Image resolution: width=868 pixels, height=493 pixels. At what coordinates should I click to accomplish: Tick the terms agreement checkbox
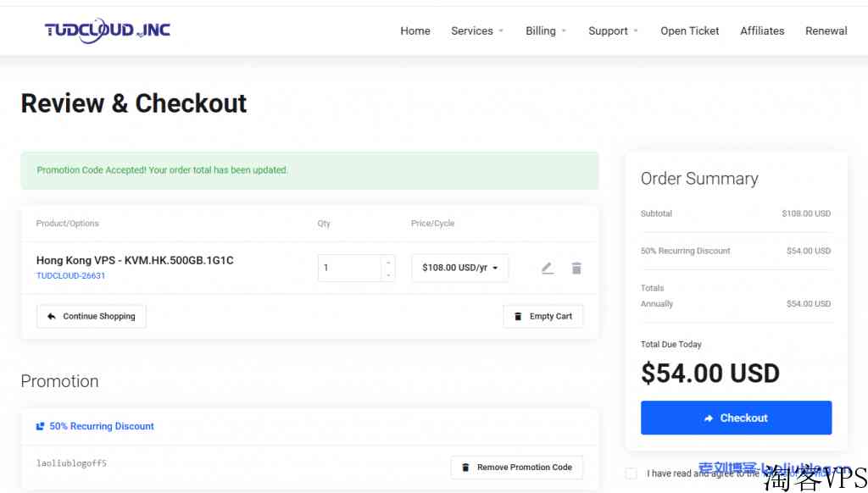(x=631, y=473)
